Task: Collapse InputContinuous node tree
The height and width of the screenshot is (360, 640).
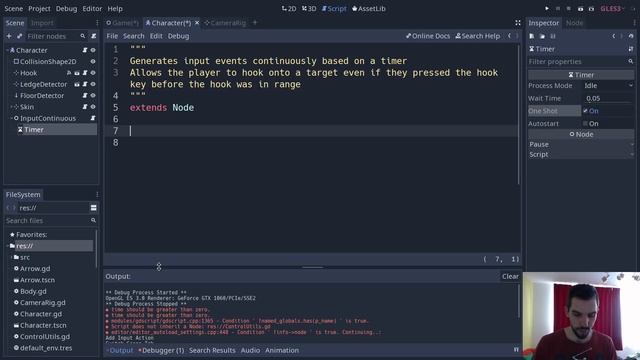Action: (11, 118)
